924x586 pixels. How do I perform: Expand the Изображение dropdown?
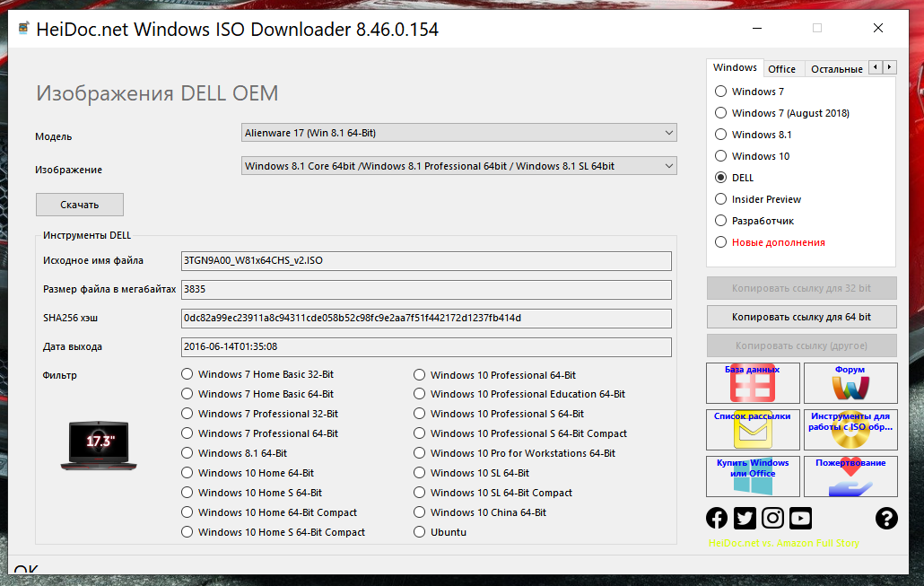[459, 166]
